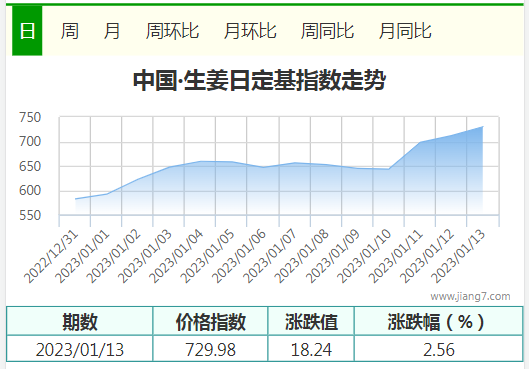Click the chart's first data point at 2022/12/31

pos(75,199)
